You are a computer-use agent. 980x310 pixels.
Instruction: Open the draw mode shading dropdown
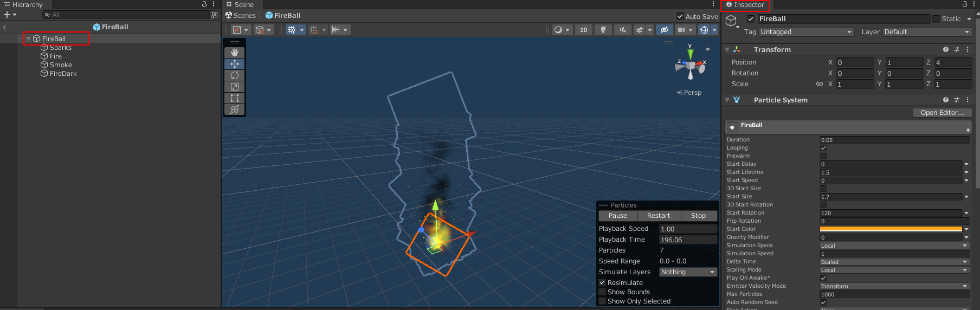point(561,30)
